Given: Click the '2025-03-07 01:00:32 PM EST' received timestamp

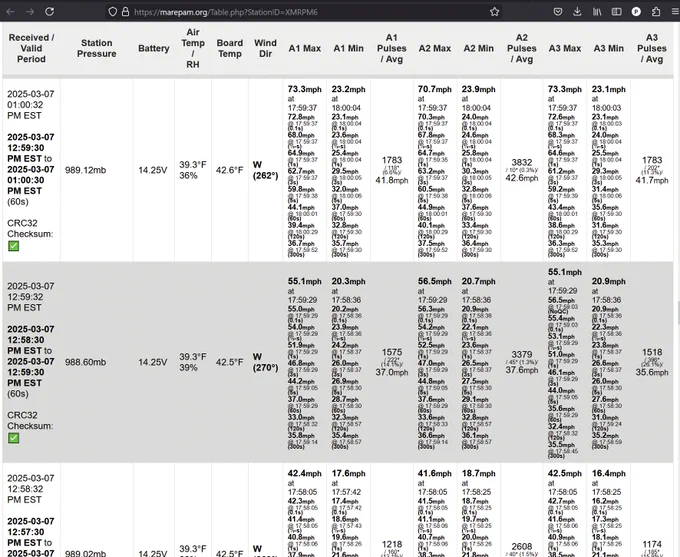Looking at the screenshot, I should [x=30, y=105].
